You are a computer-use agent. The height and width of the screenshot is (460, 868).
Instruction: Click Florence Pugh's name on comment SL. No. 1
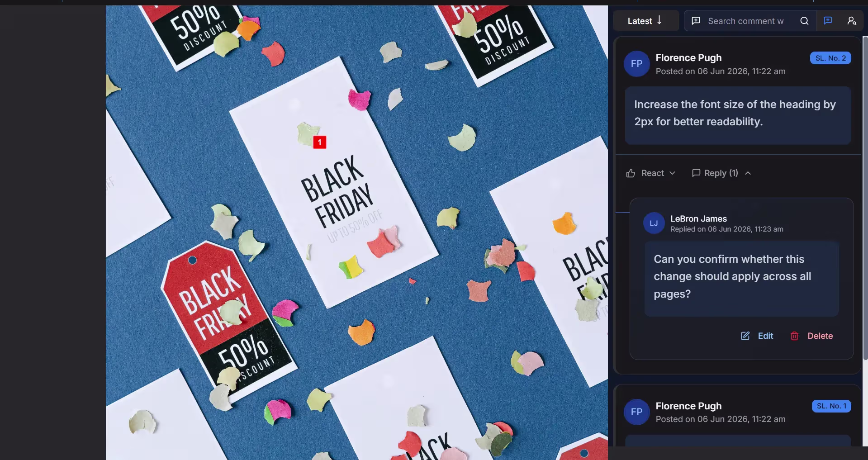point(688,406)
